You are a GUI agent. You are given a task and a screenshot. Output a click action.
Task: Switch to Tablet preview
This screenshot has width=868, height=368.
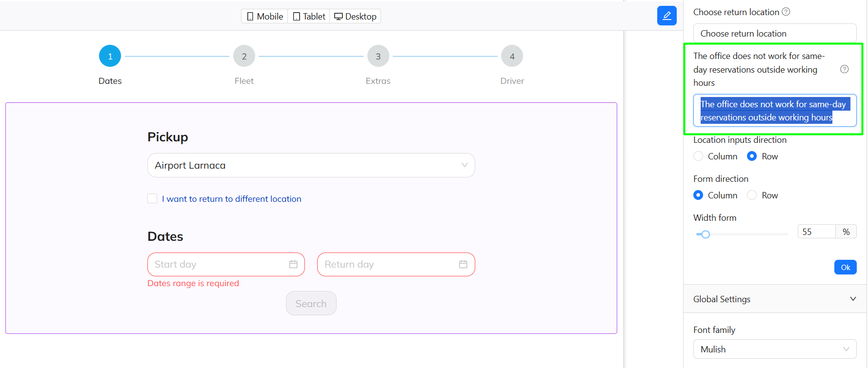[309, 16]
